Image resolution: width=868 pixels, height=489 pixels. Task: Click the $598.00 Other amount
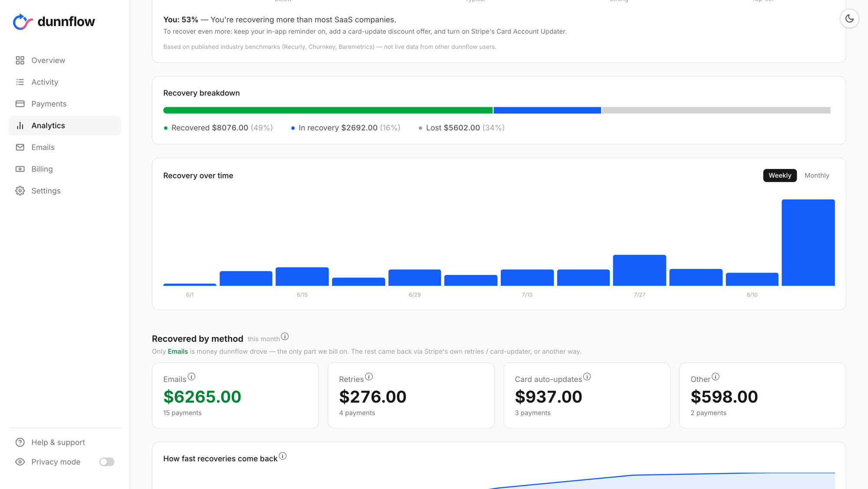click(x=724, y=396)
